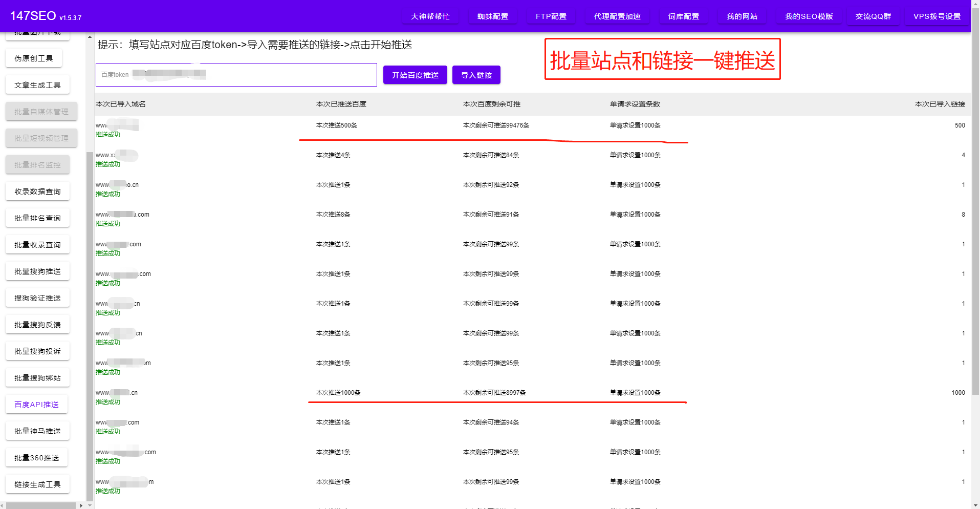Image resolution: width=980 pixels, height=509 pixels.
Task: Click the 本次百度剩余可推 column header
Action: [x=492, y=104]
